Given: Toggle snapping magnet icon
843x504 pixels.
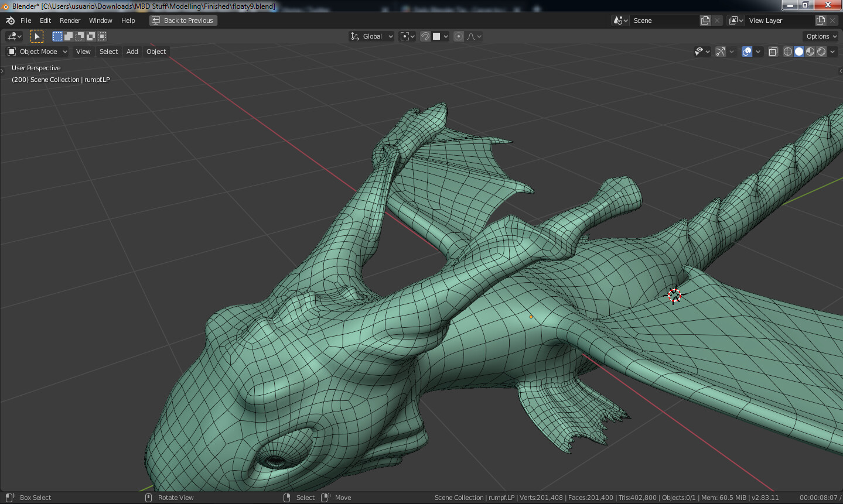Looking at the screenshot, I should pyautogui.click(x=425, y=36).
